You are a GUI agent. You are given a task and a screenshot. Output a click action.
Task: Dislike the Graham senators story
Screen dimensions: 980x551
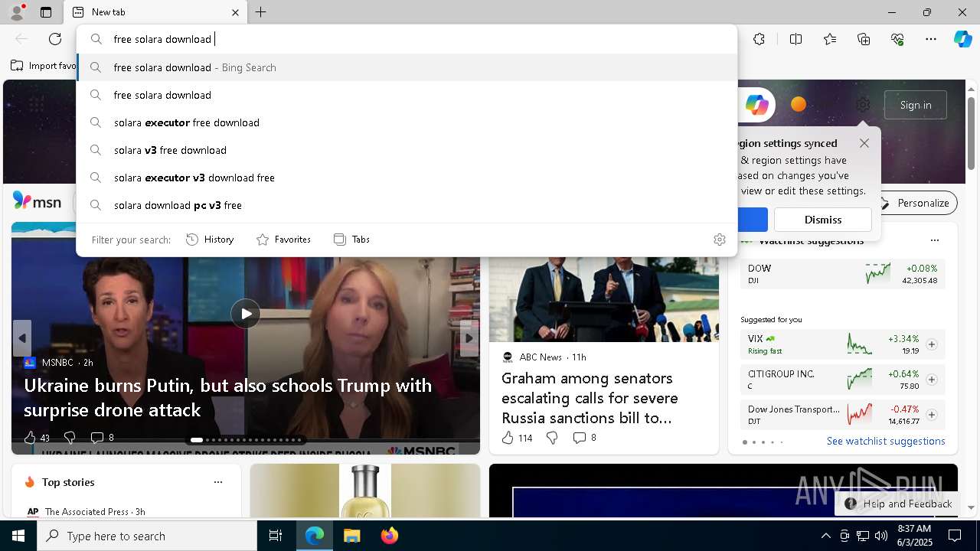[x=551, y=438]
